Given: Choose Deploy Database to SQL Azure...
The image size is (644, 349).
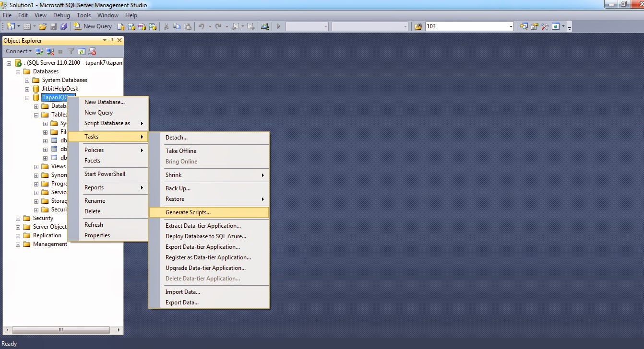Looking at the screenshot, I should click(209, 236).
